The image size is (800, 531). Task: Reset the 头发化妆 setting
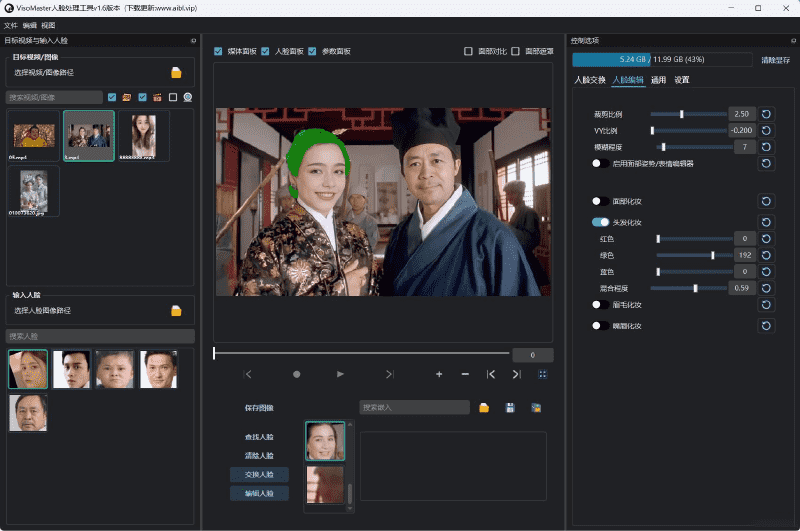(x=766, y=222)
